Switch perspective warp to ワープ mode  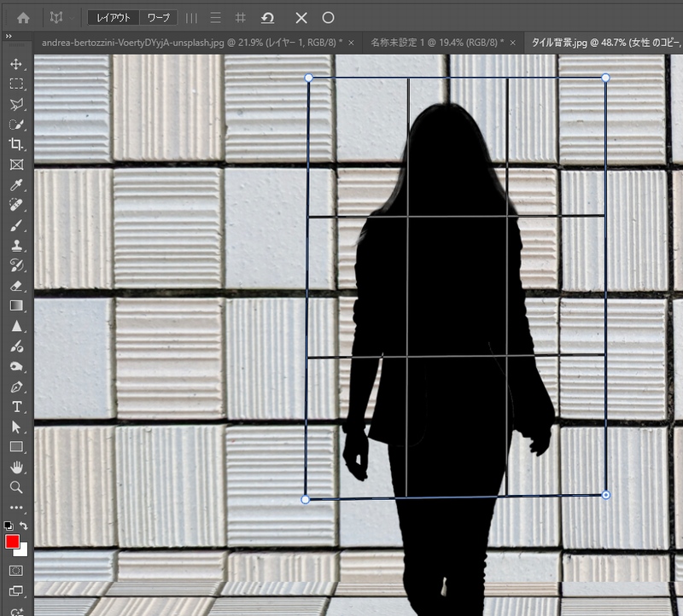pyautogui.click(x=158, y=17)
